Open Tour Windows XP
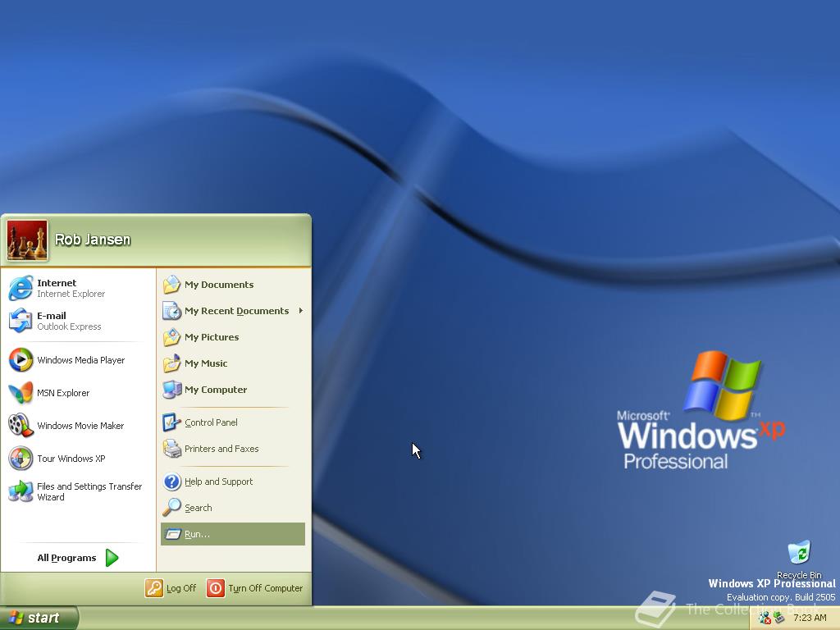840x630 pixels. pyautogui.click(x=69, y=459)
